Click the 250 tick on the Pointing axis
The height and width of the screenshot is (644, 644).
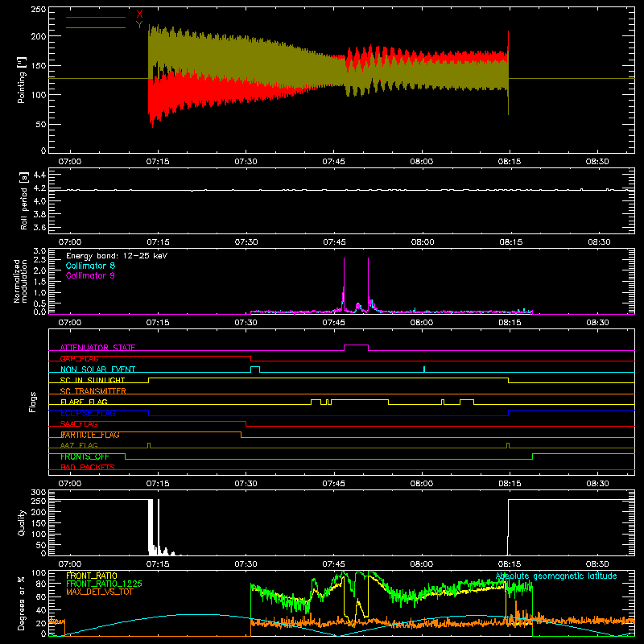click(38, 10)
